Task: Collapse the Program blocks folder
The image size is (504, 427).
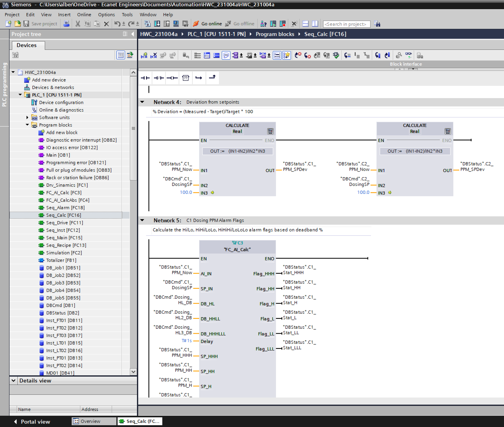Action: [27, 125]
